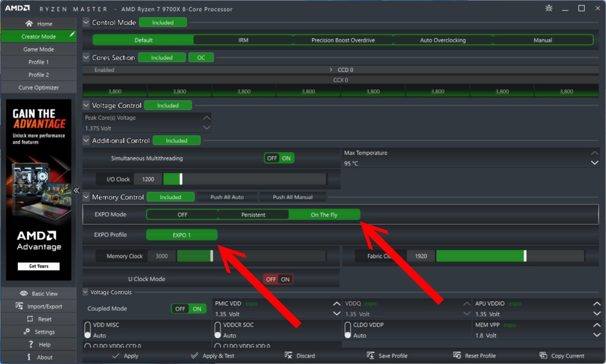Viewport: 606px width, 364px height.
Task: Select IRM control mode
Action: coord(243,40)
